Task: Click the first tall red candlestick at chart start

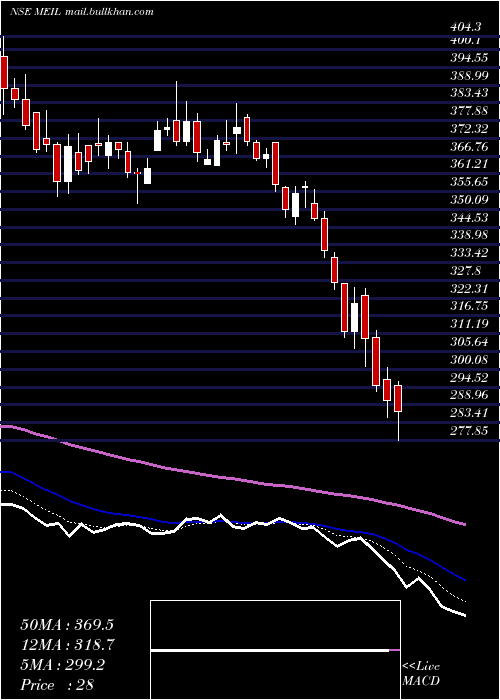Action: pyautogui.click(x=4, y=74)
